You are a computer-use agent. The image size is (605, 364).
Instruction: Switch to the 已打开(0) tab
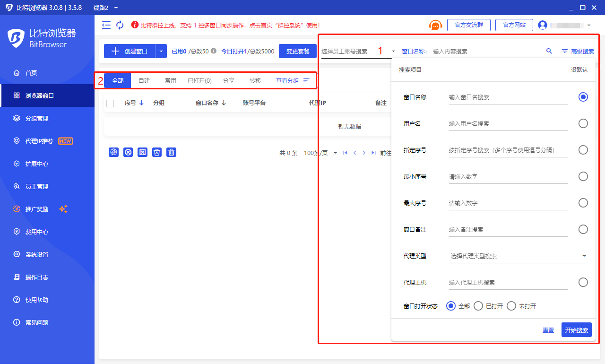click(x=199, y=81)
